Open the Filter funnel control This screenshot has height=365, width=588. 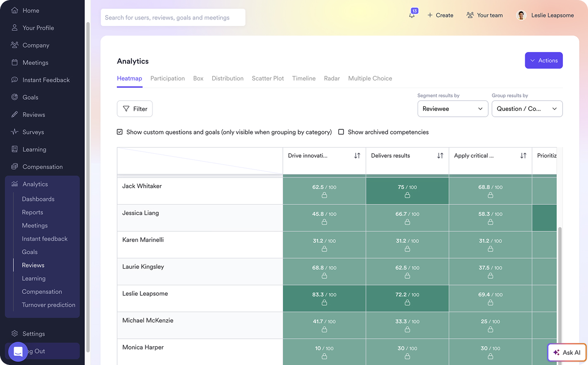pyautogui.click(x=134, y=109)
